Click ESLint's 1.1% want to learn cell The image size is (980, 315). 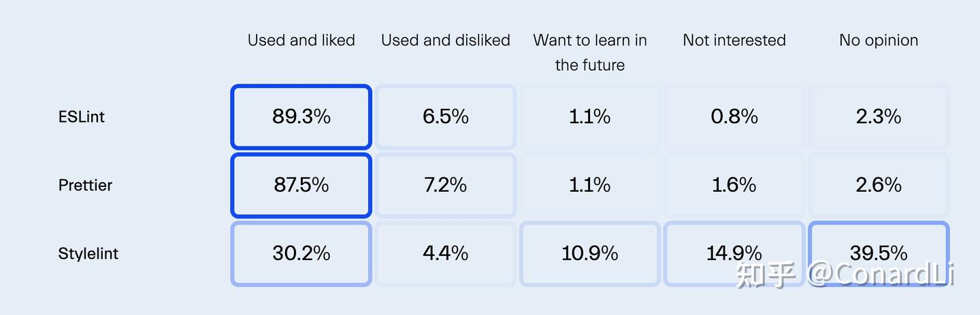(x=590, y=117)
